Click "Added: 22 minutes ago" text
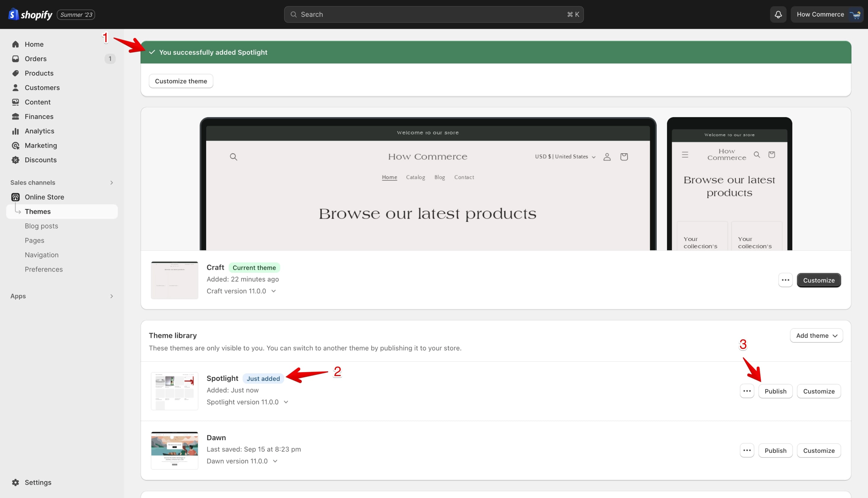The height and width of the screenshot is (498, 868). tap(243, 279)
